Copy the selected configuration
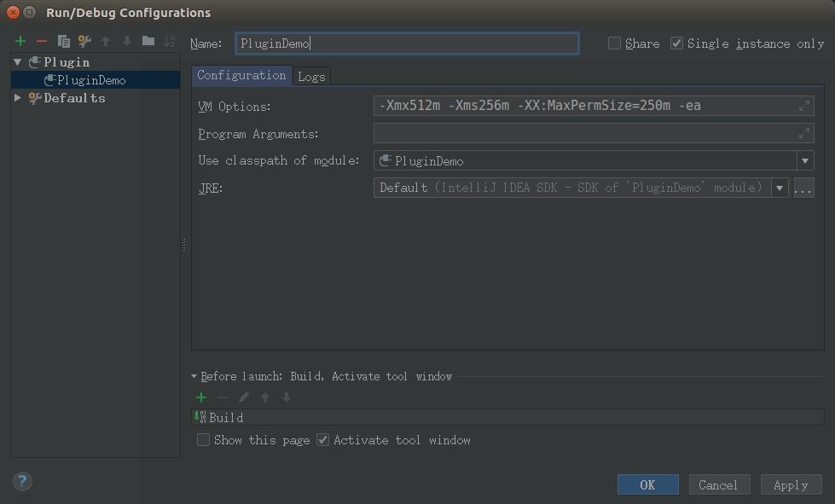The image size is (835, 504). click(x=63, y=41)
